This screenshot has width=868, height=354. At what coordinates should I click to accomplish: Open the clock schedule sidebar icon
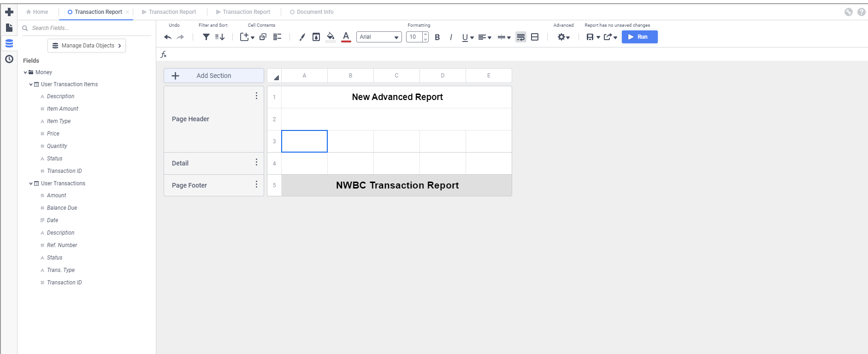click(9, 59)
